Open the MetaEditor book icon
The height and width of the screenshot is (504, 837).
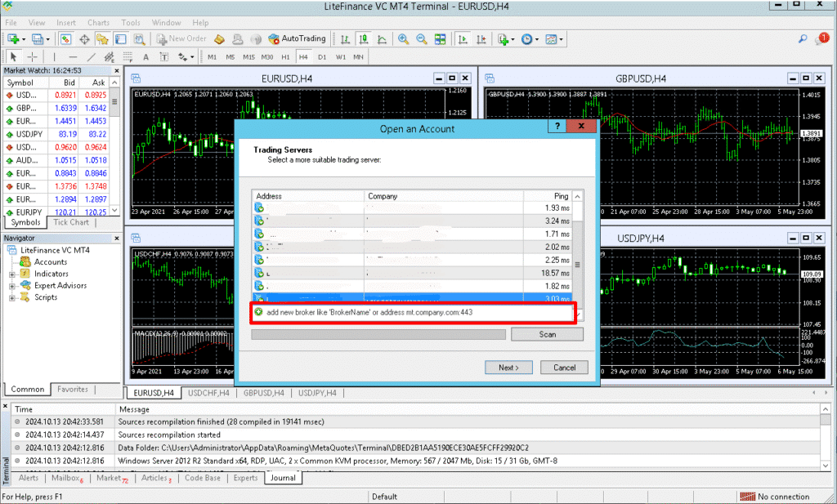pos(219,39)
